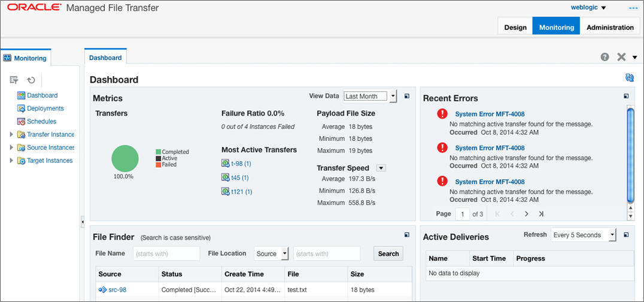This screenshot has height=302, width=644.
Task: Refresh the dashboard using the top-right icon
Action: (x=629, y=77)
